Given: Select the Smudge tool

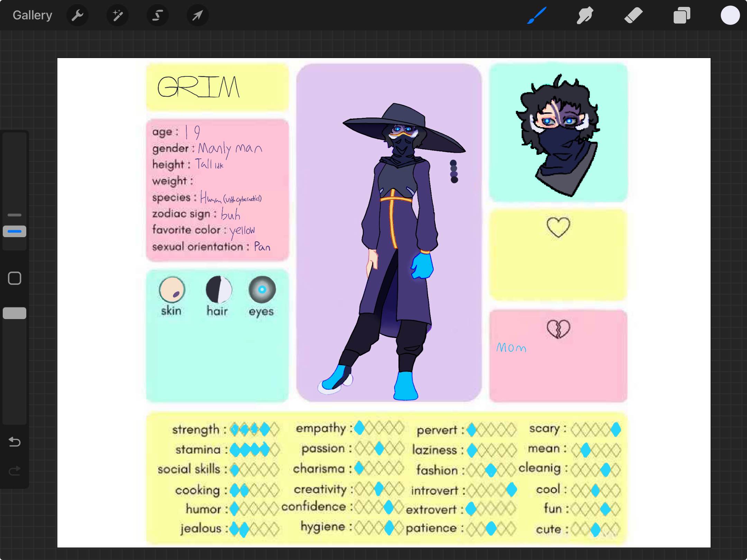Looking at the screenshot, I should 585,15.
